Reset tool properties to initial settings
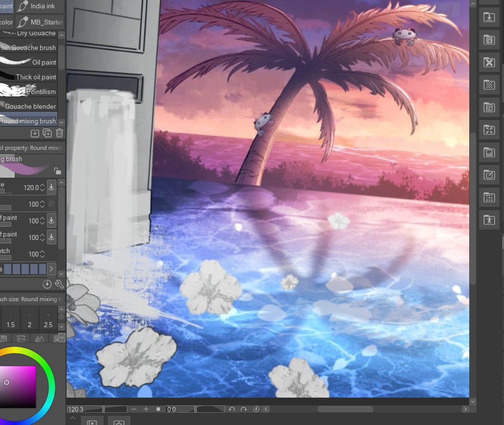504x425 pixels. pyautogui.click(x=47, y=284)
